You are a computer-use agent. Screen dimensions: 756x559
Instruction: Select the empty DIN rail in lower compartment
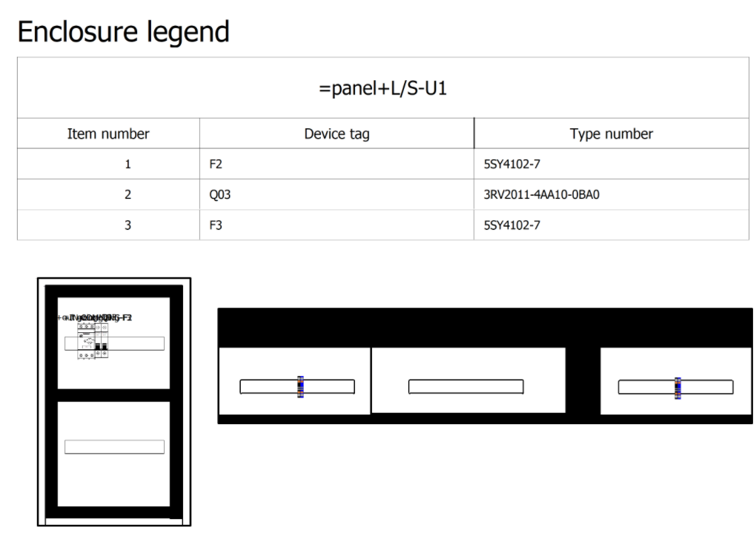[114, 446]
